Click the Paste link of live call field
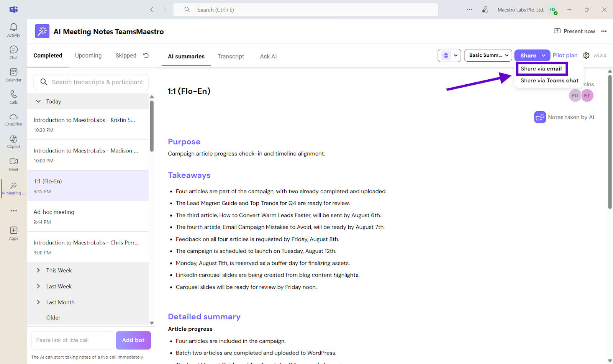 click(72, 340)
